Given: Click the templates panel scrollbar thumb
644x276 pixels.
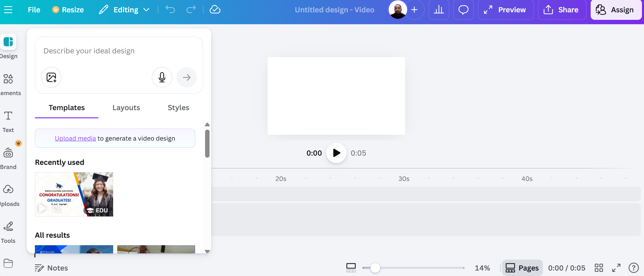Looking at the screenshot, I should click(x=207, y=143).
